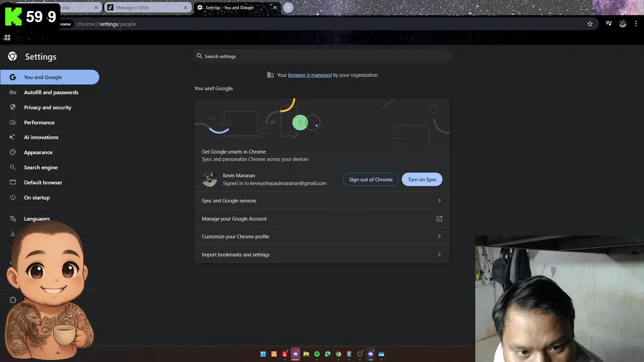
Task: Open the Windows Start menu
Action: pos(263,354)
